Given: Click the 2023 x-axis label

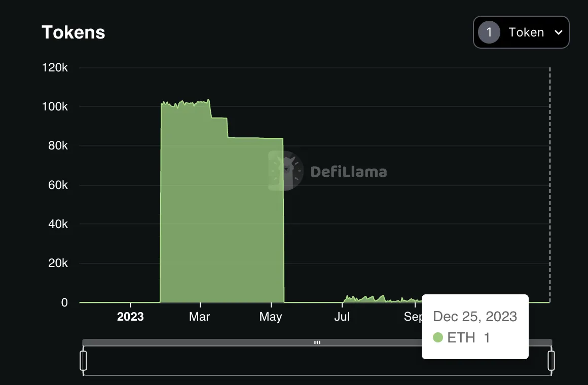Looking at the screenshot, I should [x=130, y=317].
